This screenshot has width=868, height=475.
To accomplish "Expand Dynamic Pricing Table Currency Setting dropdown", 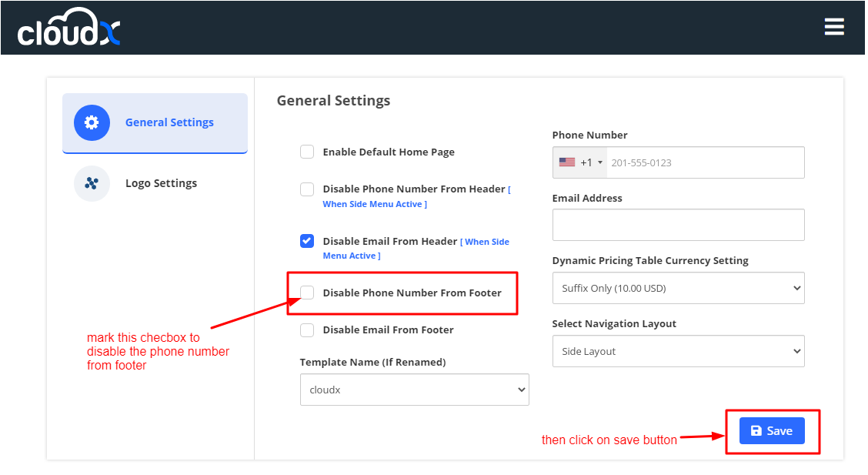I will point(678,288).
